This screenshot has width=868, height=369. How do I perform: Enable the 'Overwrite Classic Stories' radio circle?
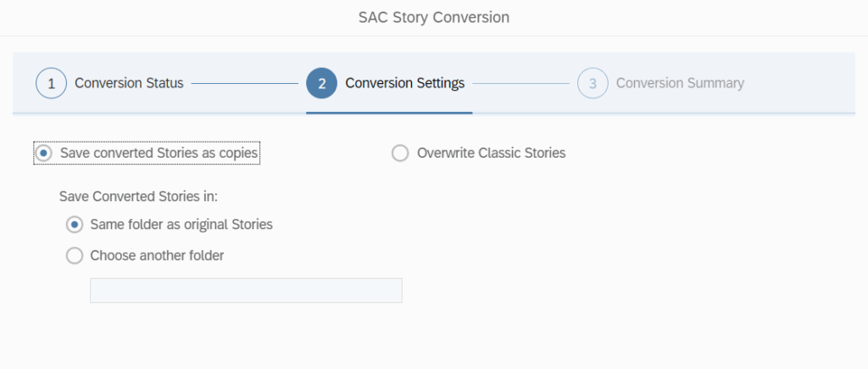(400, 154)
